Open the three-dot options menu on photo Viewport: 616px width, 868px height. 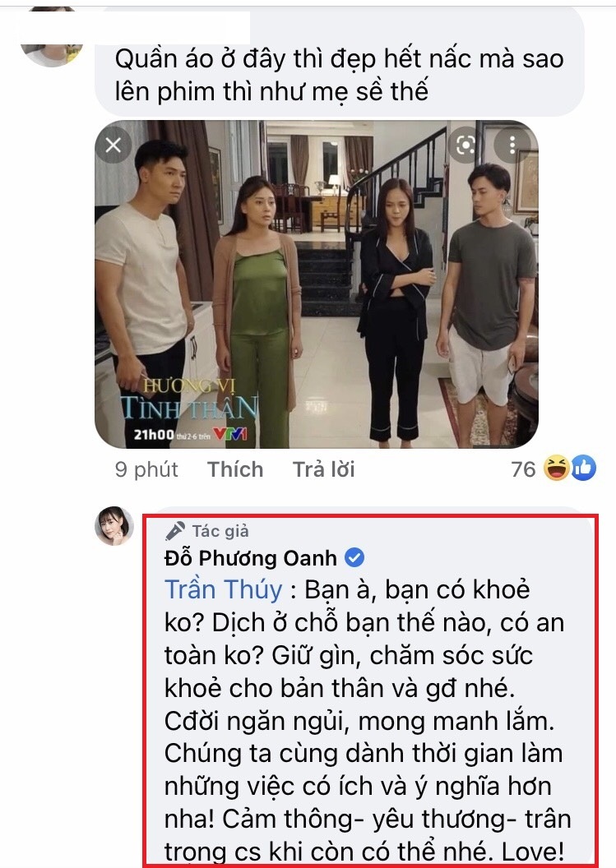[512, 145]
